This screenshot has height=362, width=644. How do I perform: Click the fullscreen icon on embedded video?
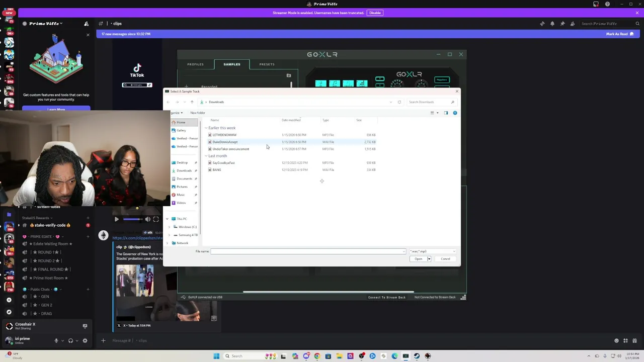(156, 219)
